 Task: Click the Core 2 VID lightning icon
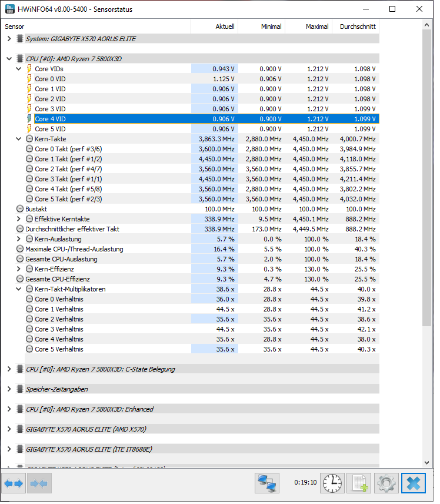(x=29, y=100)
